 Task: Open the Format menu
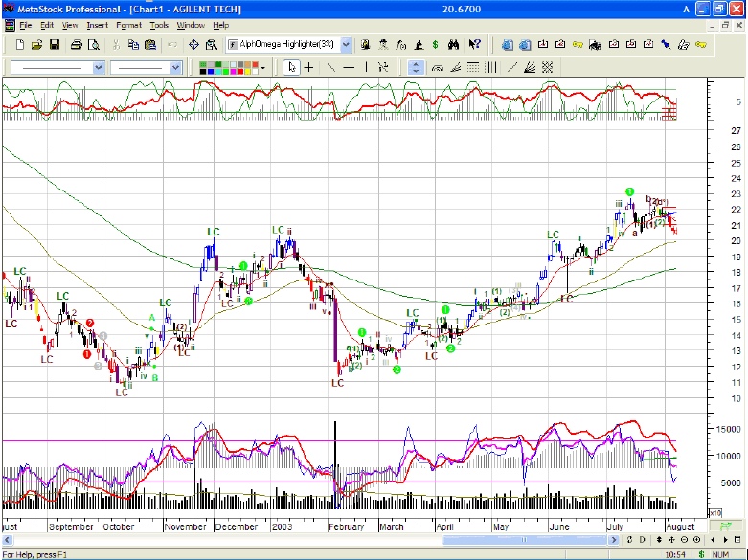pos(128,25)
